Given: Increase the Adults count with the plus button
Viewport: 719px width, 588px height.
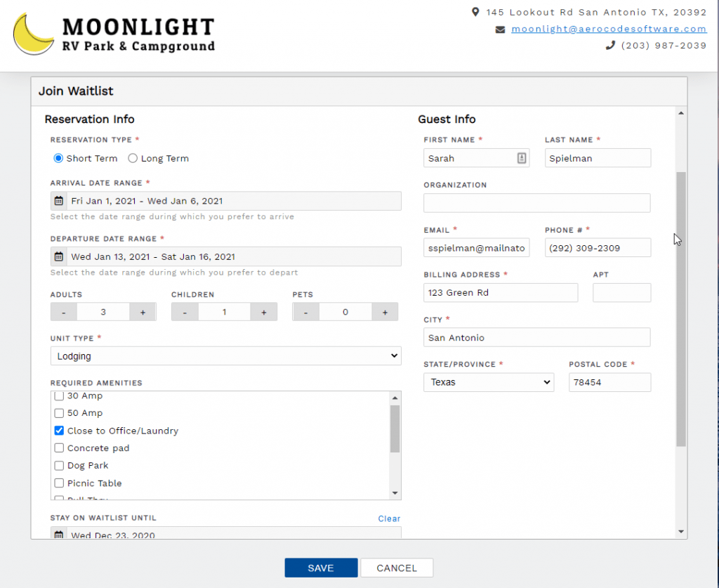Looking at the screenshot, I should pyautogui.click(x=143, y=311).
